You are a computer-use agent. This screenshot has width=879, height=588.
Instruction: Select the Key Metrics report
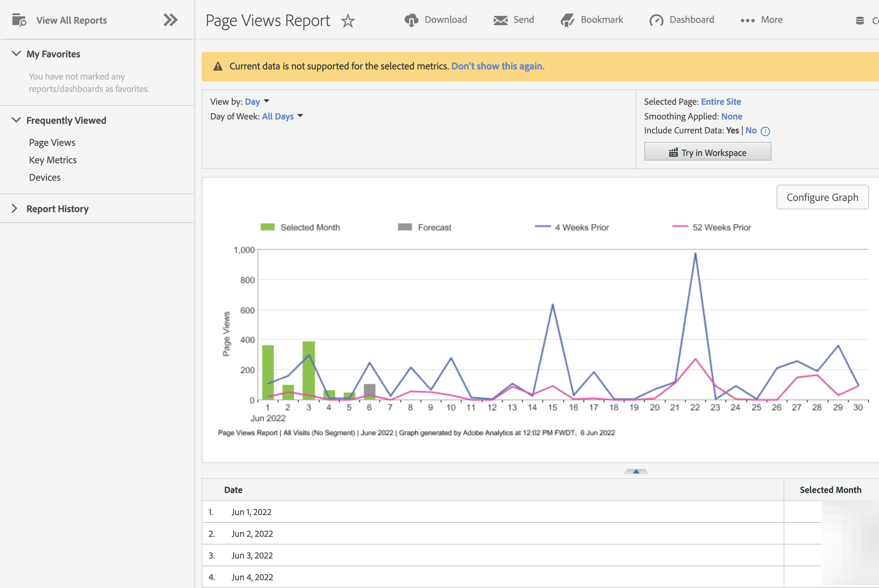(52, 159)
